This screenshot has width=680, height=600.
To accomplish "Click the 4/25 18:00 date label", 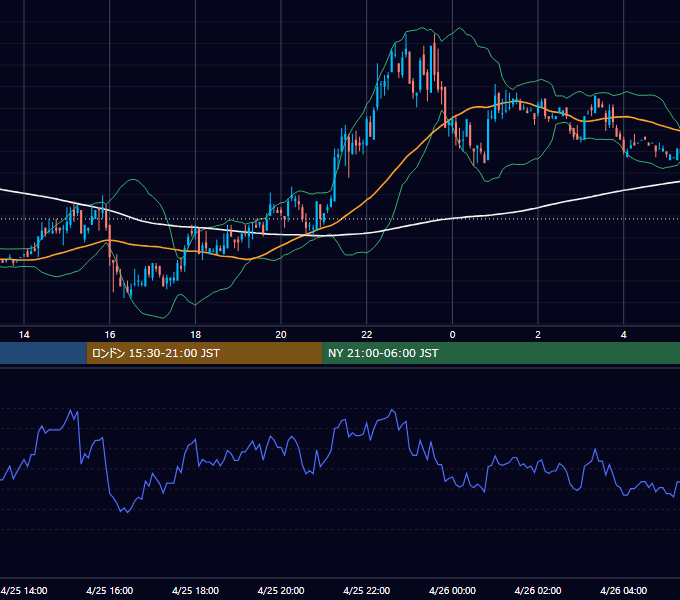I will [196, 590].
